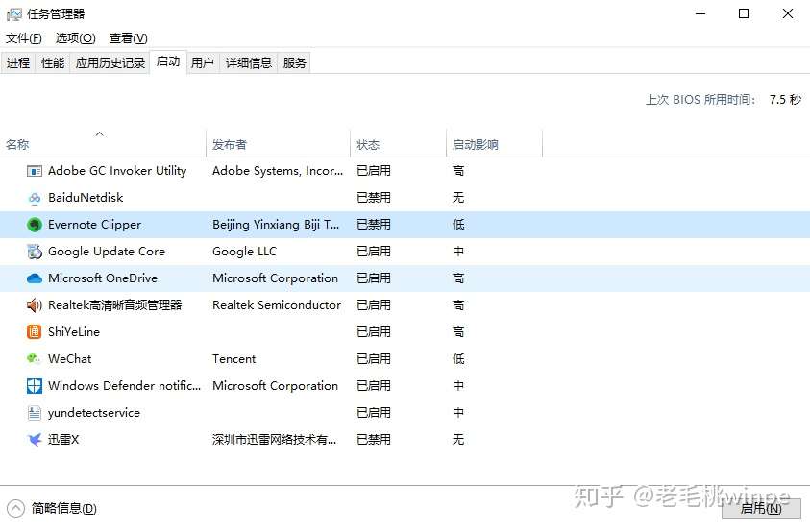Select the WeChat entry
810x532 pixels.
pyautogui.click(x=405, y=359)
